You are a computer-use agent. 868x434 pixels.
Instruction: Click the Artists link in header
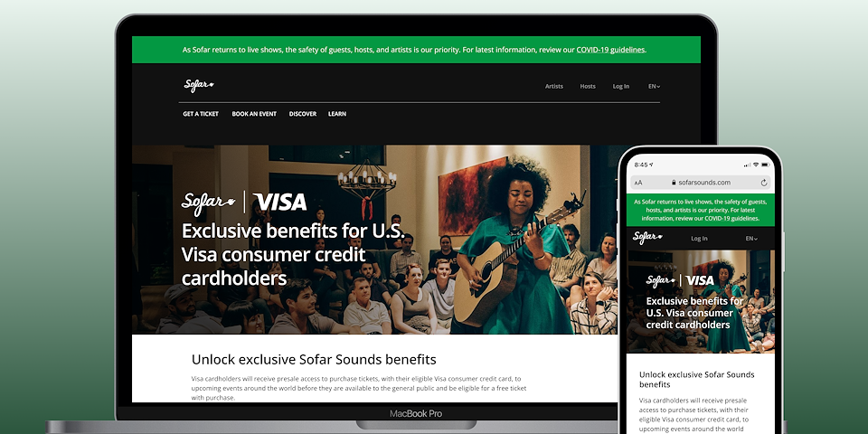[554, 87]
